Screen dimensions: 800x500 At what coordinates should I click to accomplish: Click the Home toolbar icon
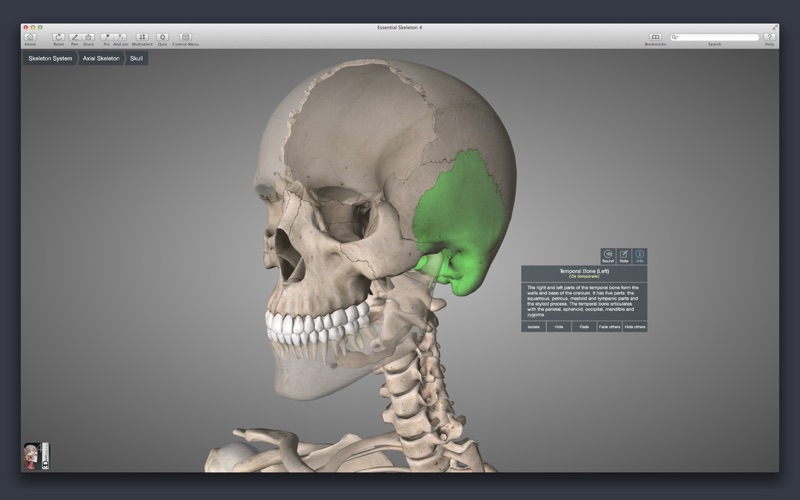point(29,37)
